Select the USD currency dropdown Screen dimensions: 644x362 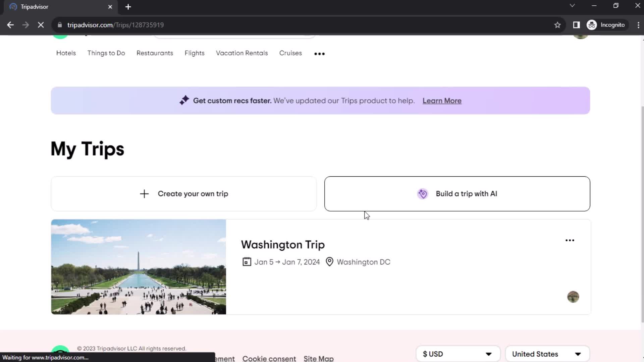pyautogui.click(x=459, y=354)
